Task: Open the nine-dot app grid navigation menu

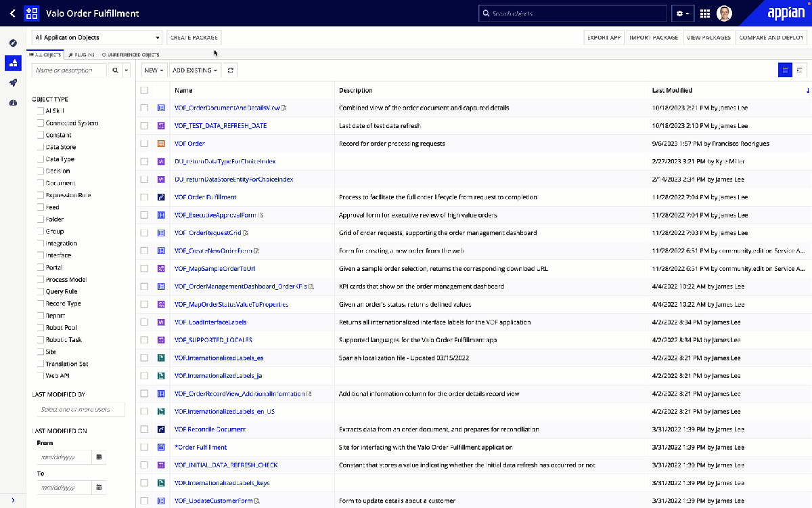Action: [x=704, y=14]
